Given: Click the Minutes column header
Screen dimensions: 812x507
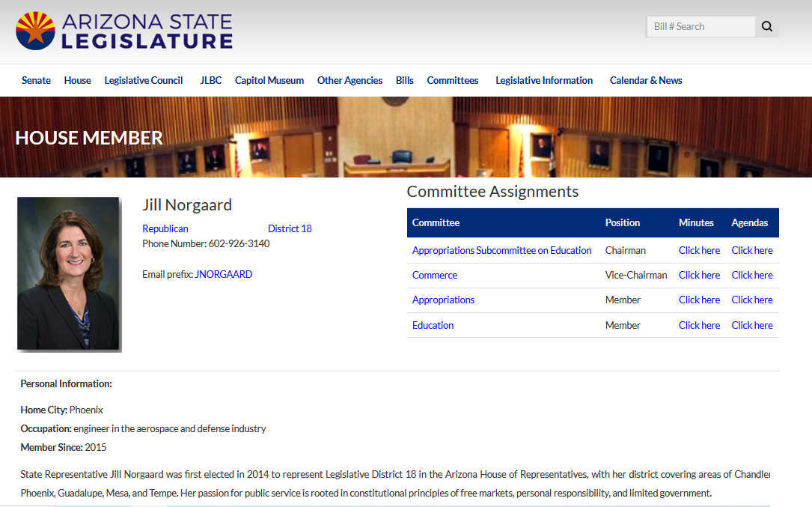Looking at the screenshot, I should (x=696, y=223).
